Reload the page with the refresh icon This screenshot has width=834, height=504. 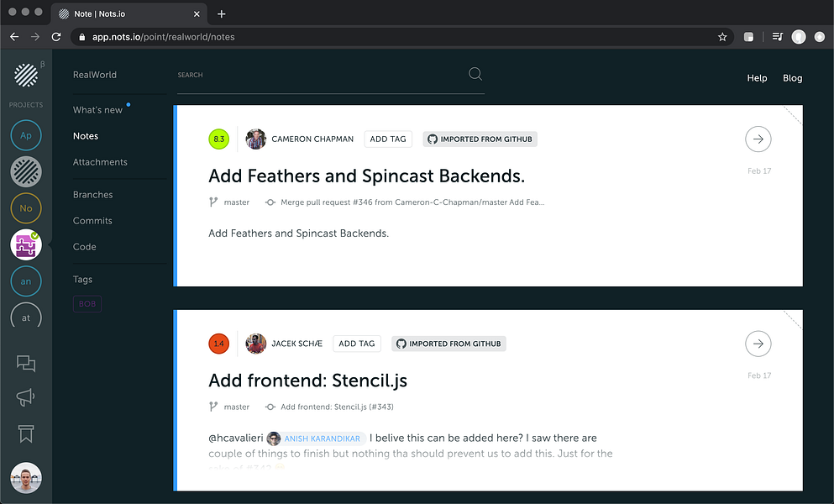tap(55, 37)
